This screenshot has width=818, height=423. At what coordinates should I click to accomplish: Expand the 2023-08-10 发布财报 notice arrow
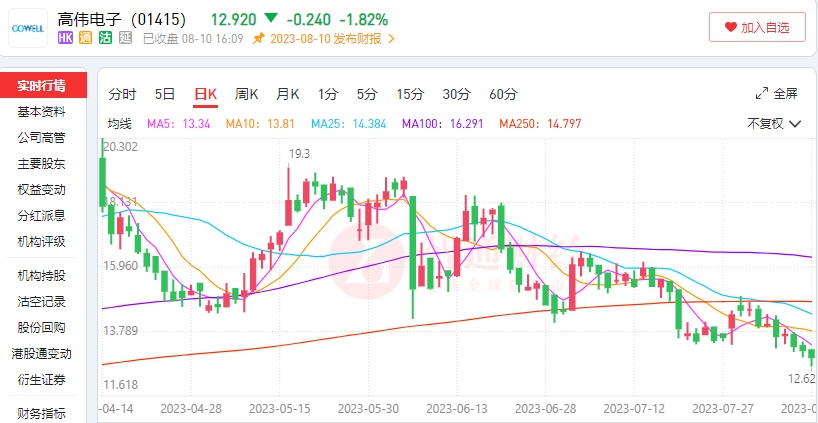[x=391, y=39]
